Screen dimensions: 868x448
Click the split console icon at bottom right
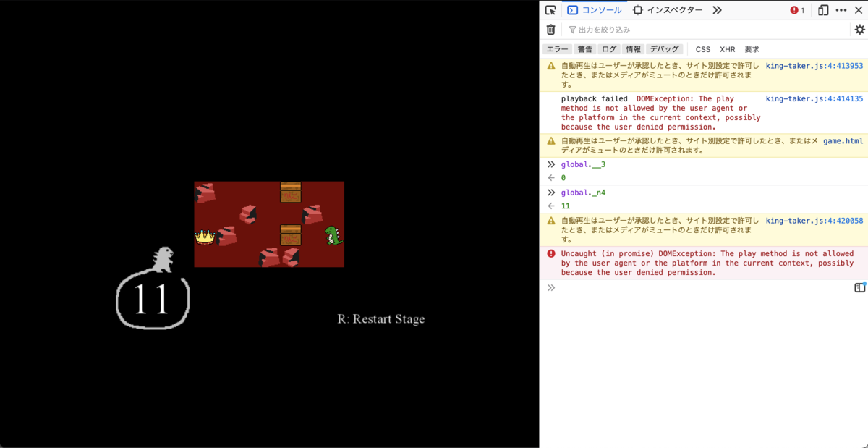coord(859,287)
